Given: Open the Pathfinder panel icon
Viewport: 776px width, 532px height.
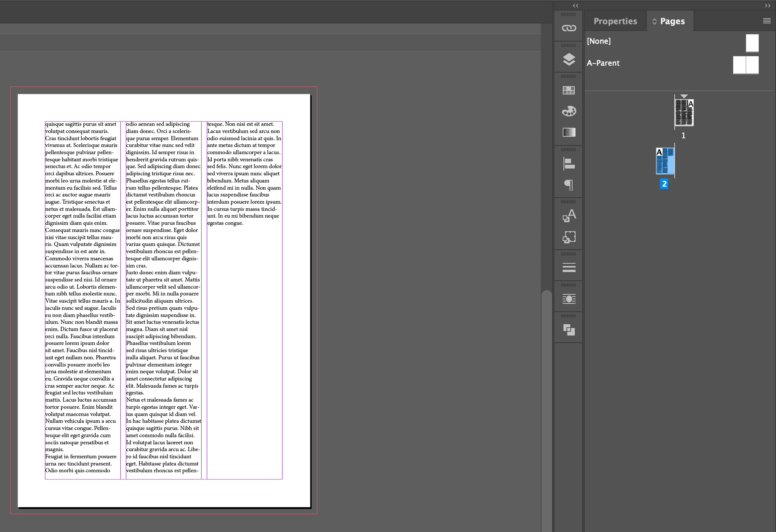Looking at the screenshot, I should (x=569, y=330).
